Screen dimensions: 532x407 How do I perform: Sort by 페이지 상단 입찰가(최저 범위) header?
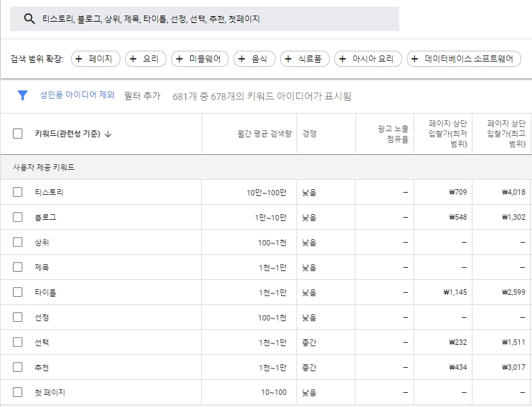click(448, 133)
